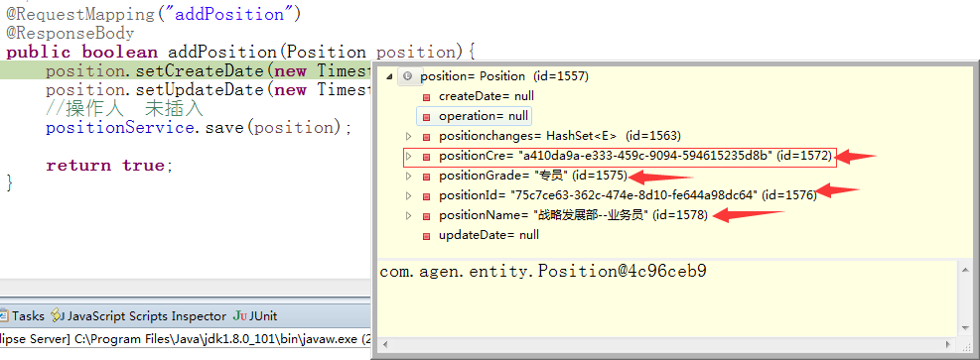Expand the positionId variable node
The image size is (980, 360).
coord(408,196)
